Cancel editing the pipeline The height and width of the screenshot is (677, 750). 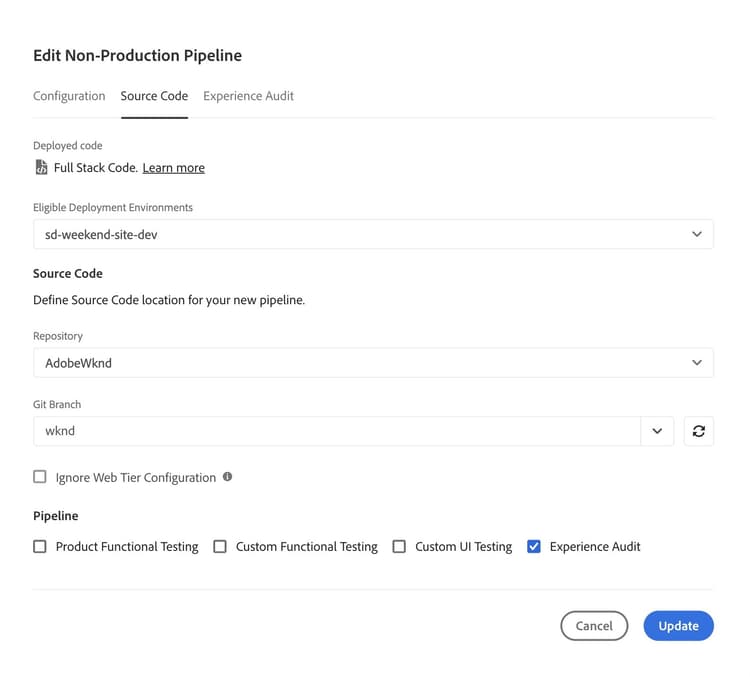(594, 626)
